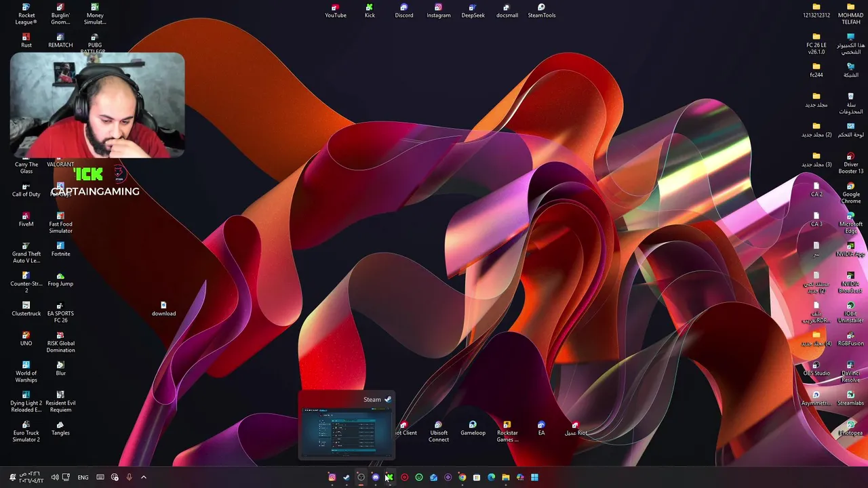Launch Grand Theft Auto V shortcut
Screen dimensions: 868x488
pos(26,252)
